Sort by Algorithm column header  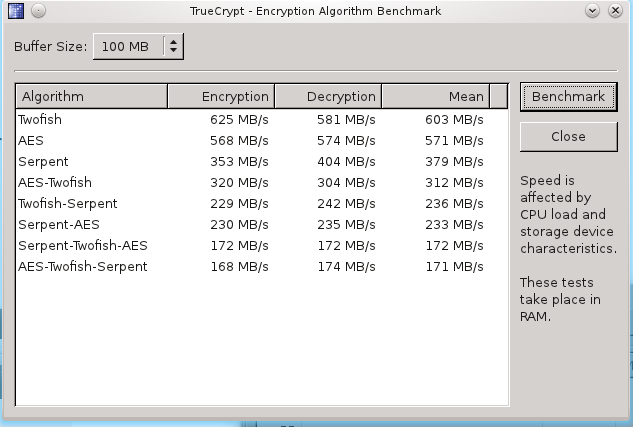[x=91, y=97]
